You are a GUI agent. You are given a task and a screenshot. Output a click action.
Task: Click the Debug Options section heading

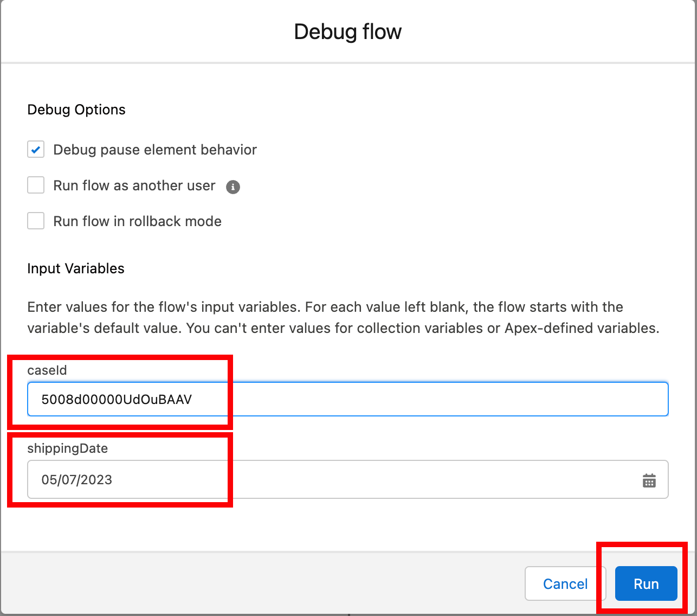pos(76,110)
